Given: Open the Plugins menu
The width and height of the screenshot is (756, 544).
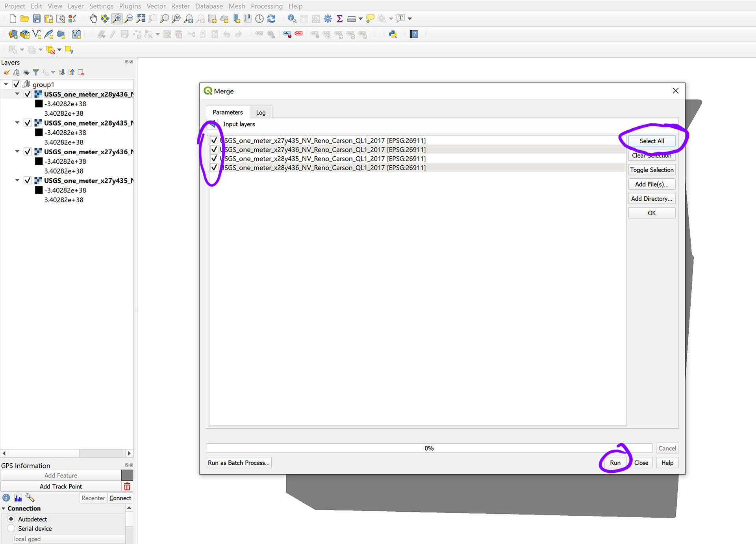Looking at the screenshot, I should pos(130,6).
